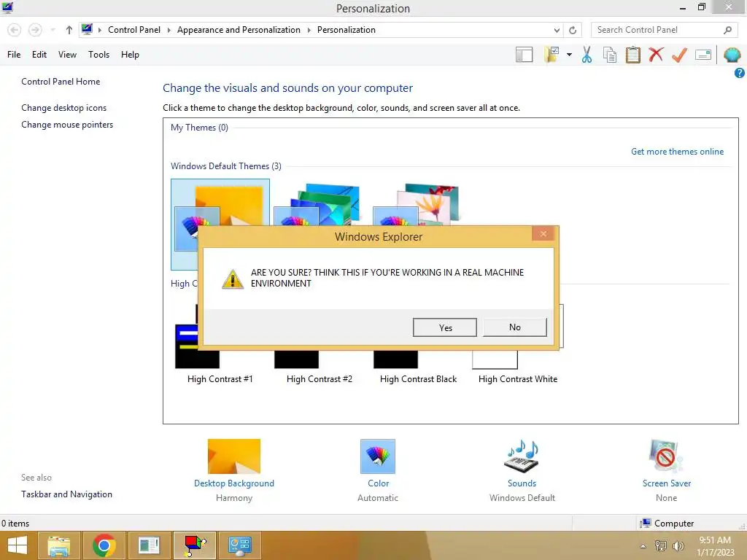This screenshot has width=747, height=560.
Task: Open Help via blue question mark
Action: point(740,73)
